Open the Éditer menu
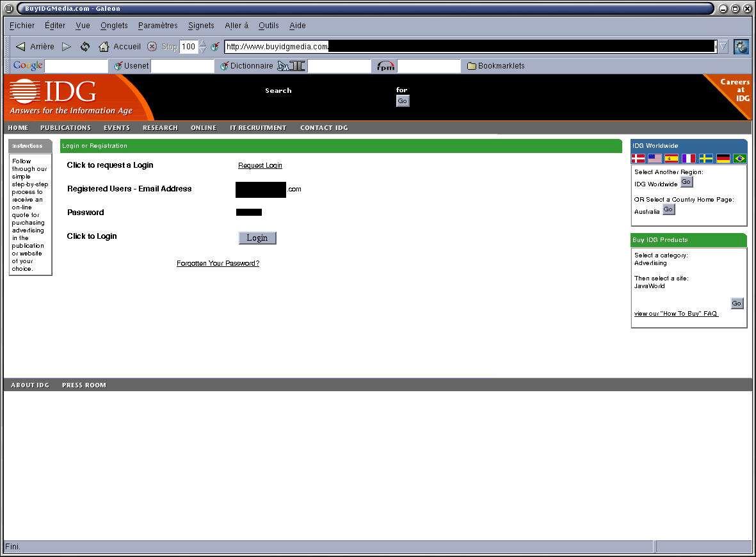This screenshot has height=557, width=756. click(55, 26)
